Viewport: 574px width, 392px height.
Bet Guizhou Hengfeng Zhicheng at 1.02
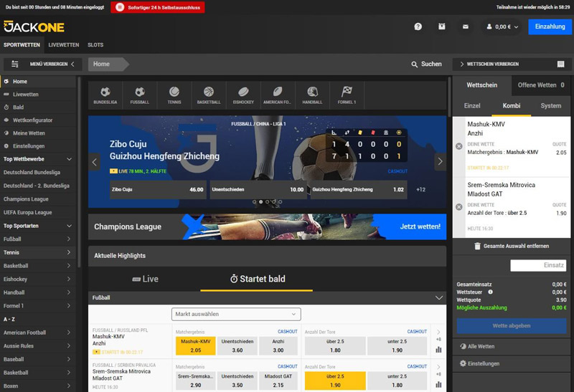(359, 189)
